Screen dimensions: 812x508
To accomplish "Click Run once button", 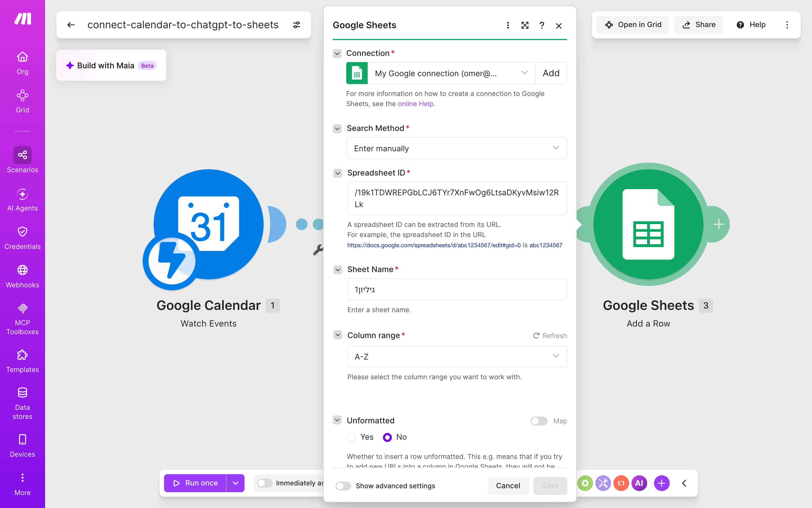I will pos(195,483).
